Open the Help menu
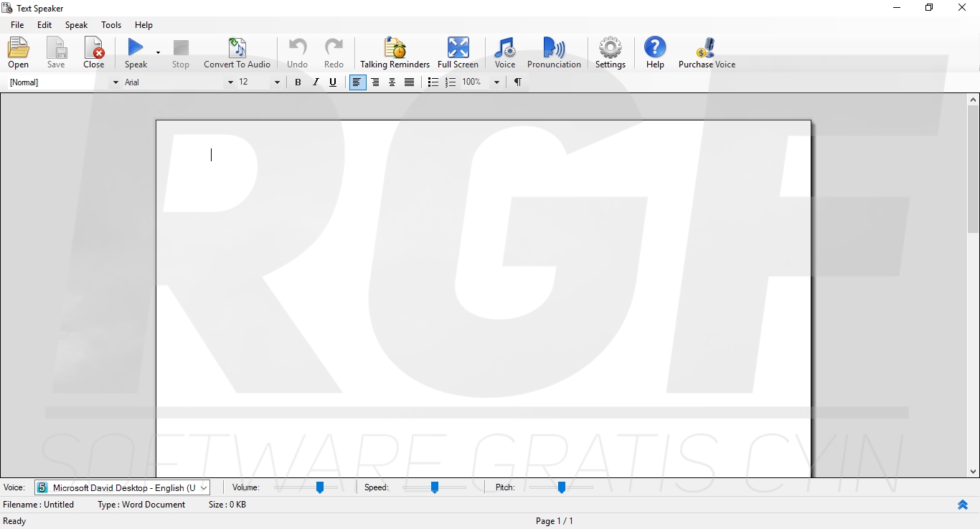The image size is (980, 529). coord(143,25)
